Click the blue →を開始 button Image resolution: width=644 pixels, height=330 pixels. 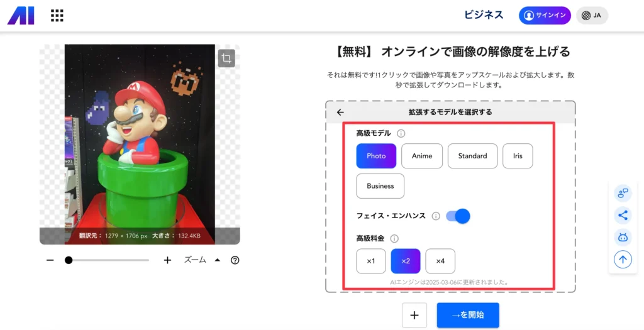click(x=468, y=315)
